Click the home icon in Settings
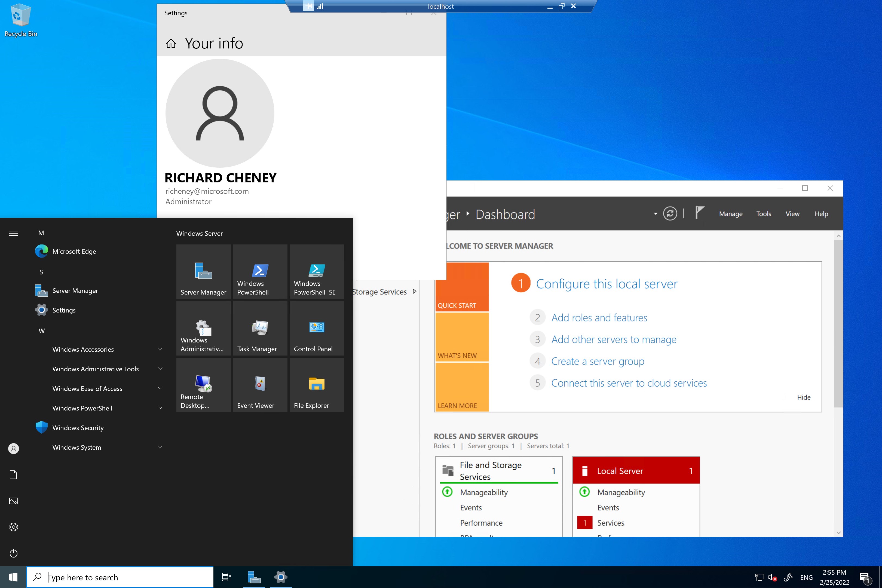The width and height of the screenshot is (882, 588). [171, 44]
